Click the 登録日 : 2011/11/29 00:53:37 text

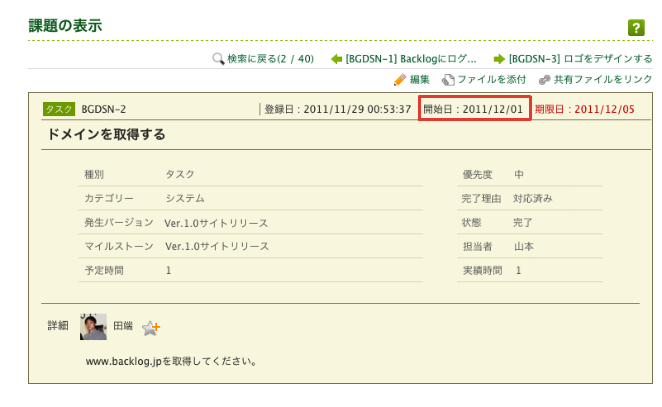[337, 109]
